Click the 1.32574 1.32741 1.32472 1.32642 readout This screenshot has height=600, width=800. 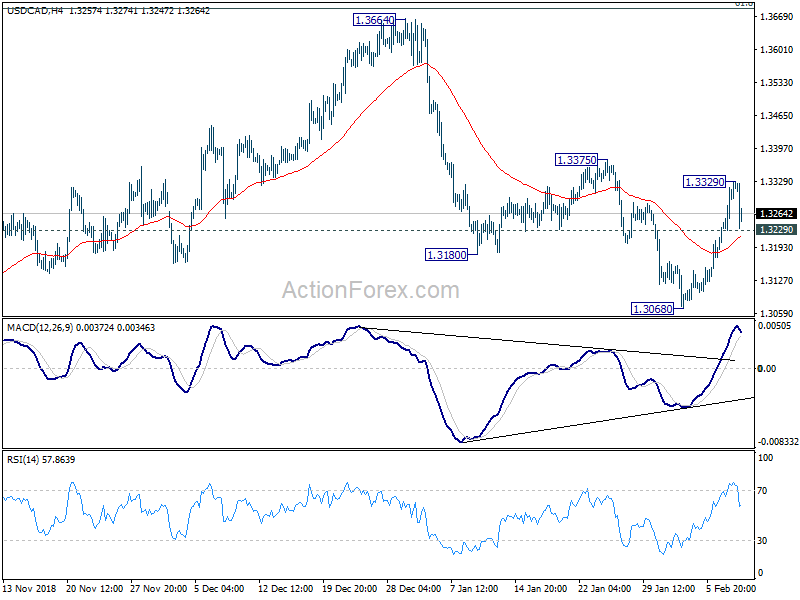[x=139, y=10]
